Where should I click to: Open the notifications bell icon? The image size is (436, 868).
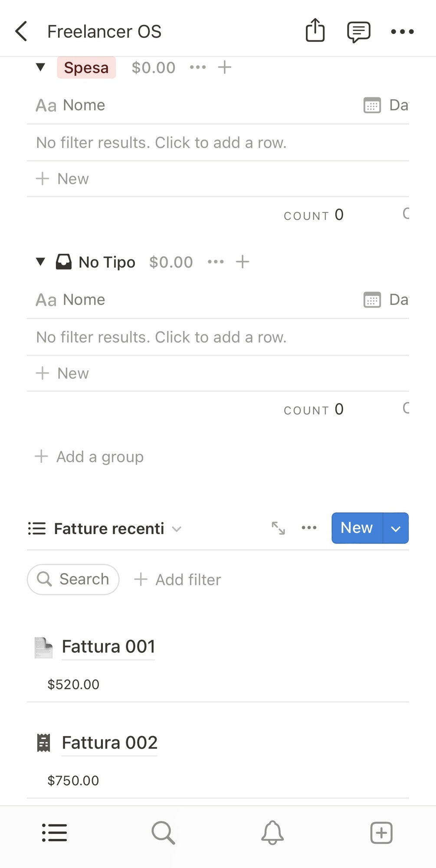[272, 832]
